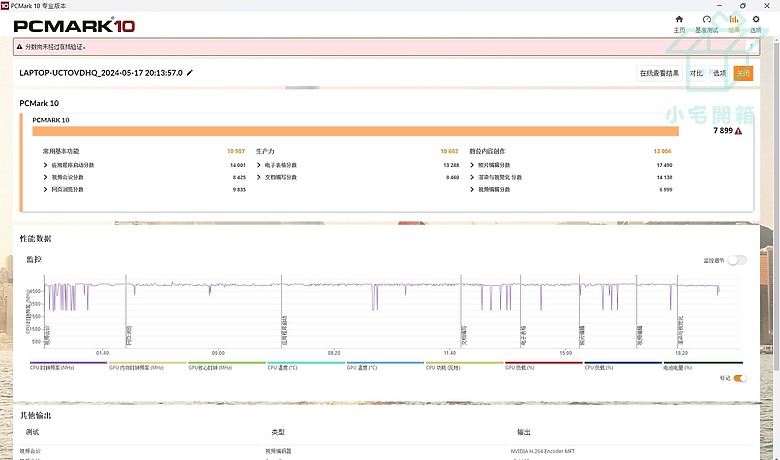Click the 选项 button in the result header
Viewport: 780px width, 460px height.
coord(719,73)
